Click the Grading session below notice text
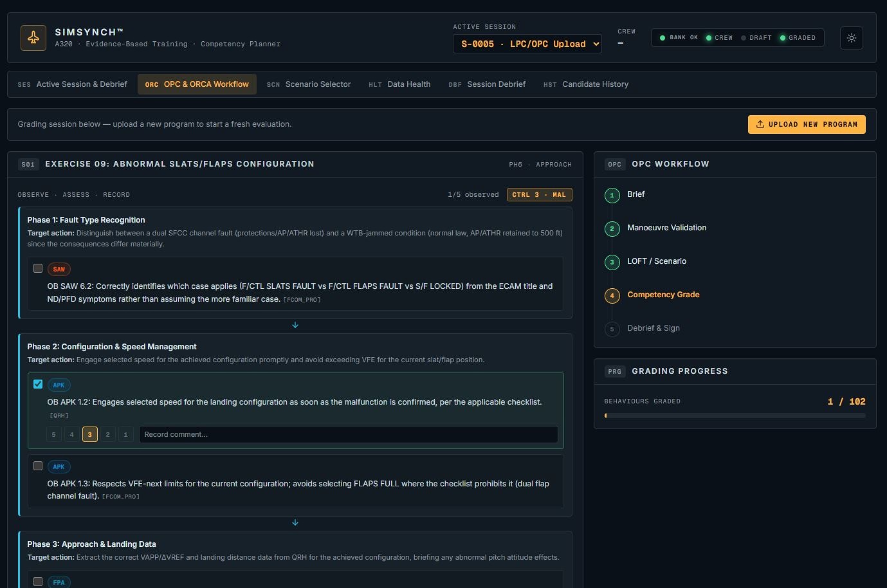 pyautogui.click(x=154, y=124)
